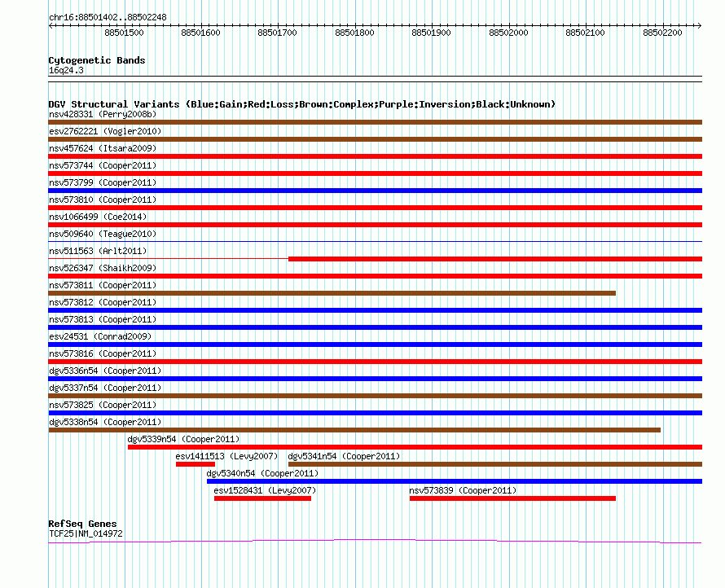This screenshot has width=725, height=588.
Task: Open the nsv573825 (Cooper2011) label
Action: coord(103,405)
